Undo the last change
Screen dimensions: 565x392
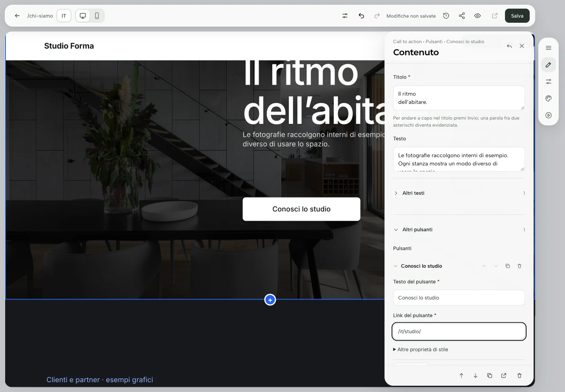point(361,16)
